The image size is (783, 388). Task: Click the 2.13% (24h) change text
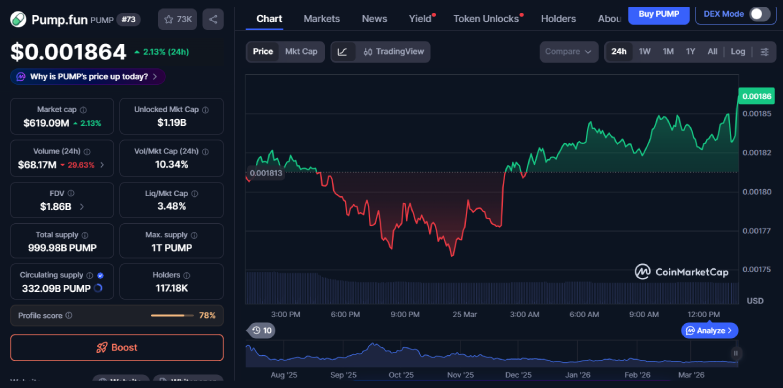pos(161,52)
